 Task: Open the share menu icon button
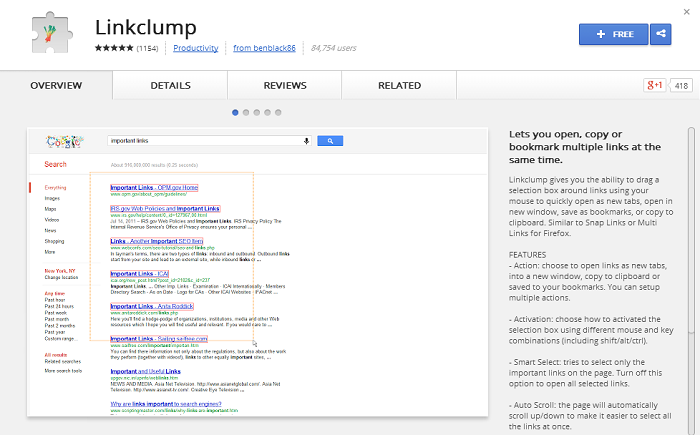tap(661, 34)
